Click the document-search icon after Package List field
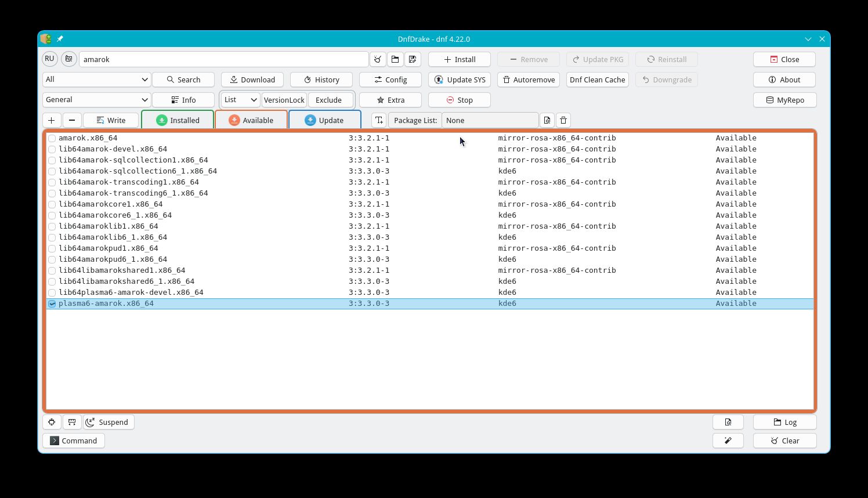The height and width of the screenshot is (498, 868). click(x=547, y=120)
